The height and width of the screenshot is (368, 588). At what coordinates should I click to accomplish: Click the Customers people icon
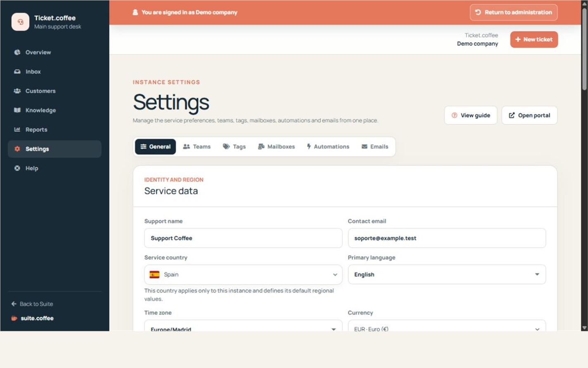click(x=17, y=91)
